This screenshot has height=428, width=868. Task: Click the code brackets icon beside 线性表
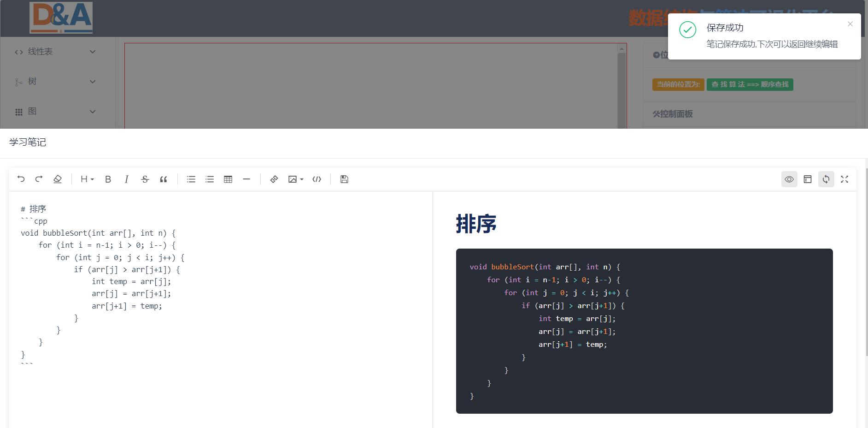click(19, 52)
